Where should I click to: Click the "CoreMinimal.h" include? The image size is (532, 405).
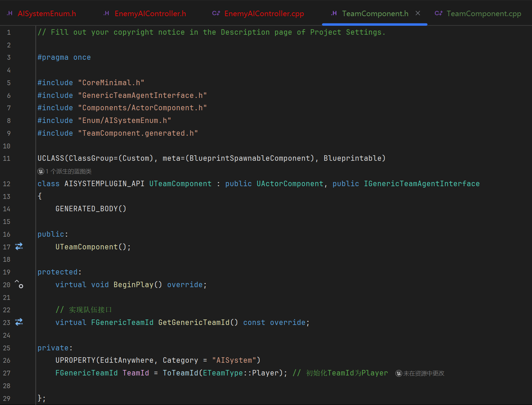pyautogui.click(x=111, y=83)
